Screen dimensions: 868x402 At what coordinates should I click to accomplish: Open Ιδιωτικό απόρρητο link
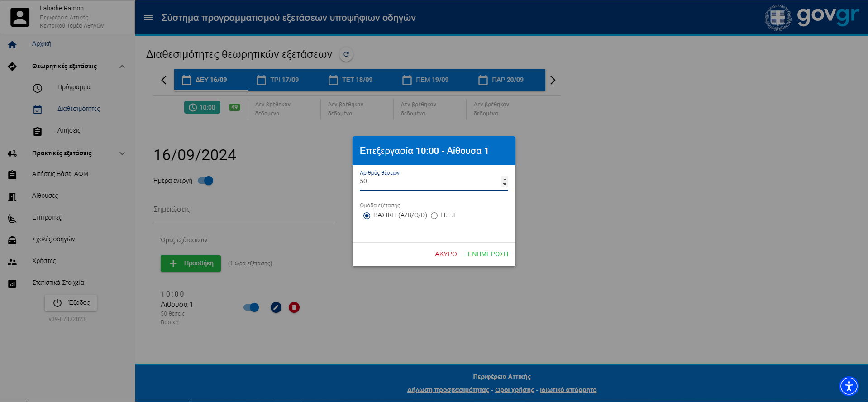click(x=568, y=390)
